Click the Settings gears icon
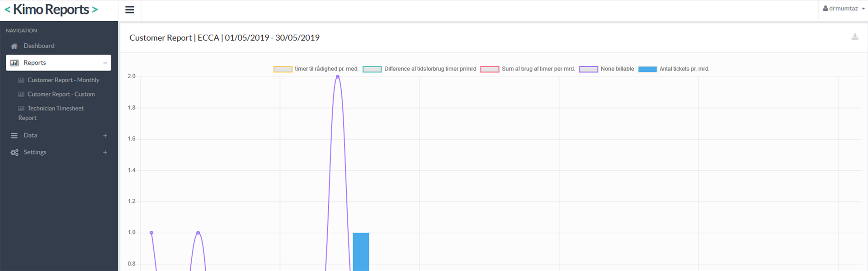868x271 pixels. (x=14, y=153)
